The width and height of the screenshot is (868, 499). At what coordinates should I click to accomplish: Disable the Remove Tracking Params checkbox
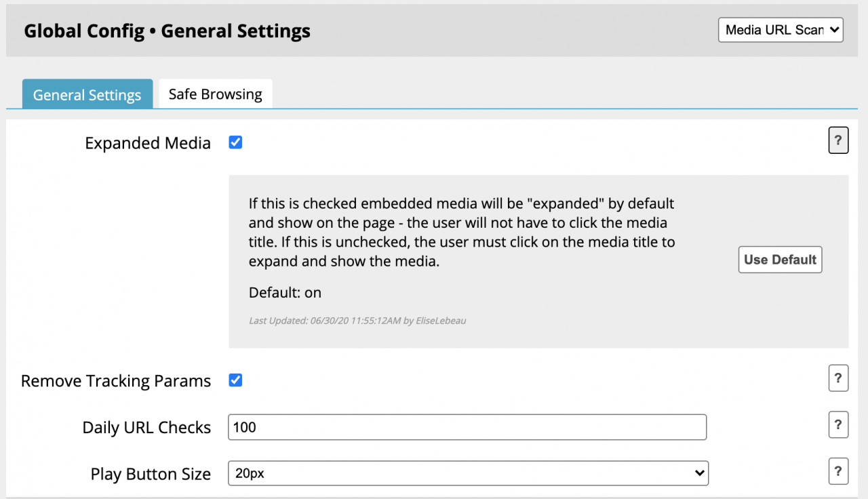tap(235, 380)
